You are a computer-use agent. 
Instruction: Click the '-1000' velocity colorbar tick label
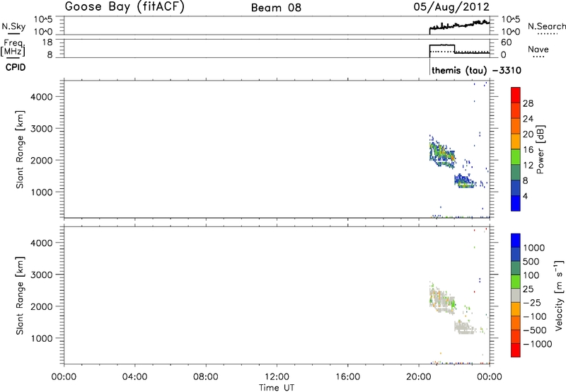pyautogui.click(x=538, y=344)
